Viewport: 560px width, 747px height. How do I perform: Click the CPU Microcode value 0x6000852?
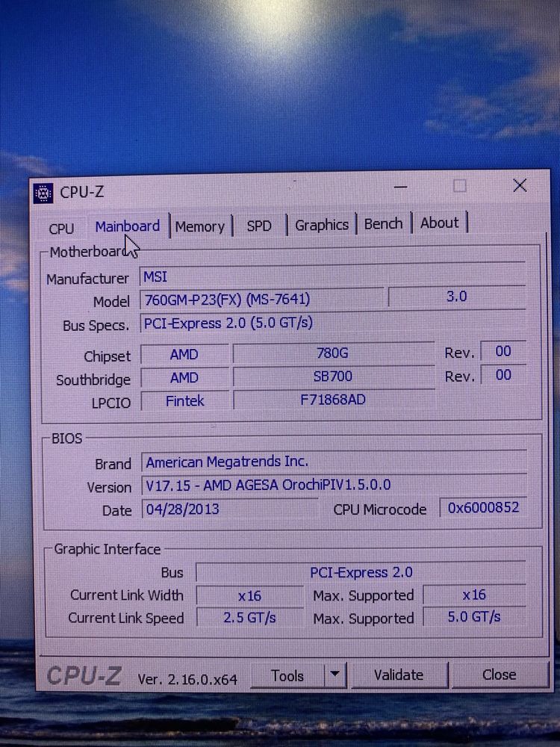pos(483,507)
